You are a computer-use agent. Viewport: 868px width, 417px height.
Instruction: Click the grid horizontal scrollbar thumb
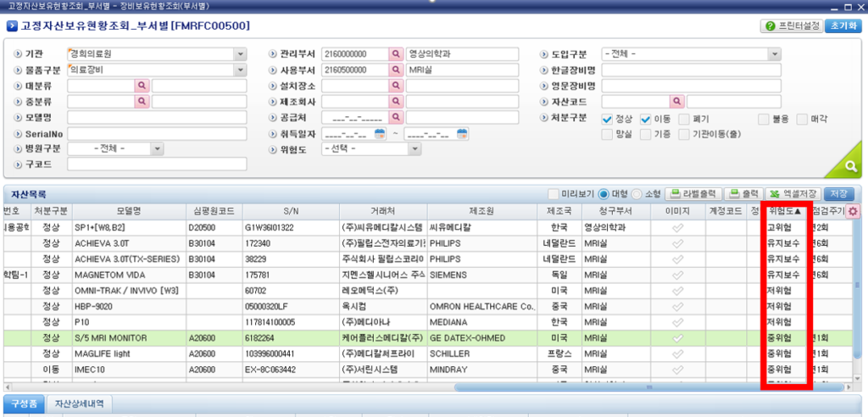649,387
